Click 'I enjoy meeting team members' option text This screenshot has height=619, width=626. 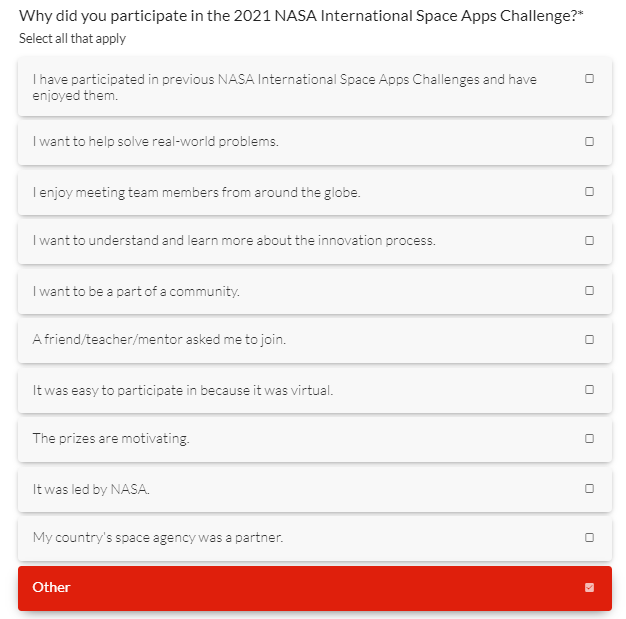pyautogui.click(x=196, y=192)
